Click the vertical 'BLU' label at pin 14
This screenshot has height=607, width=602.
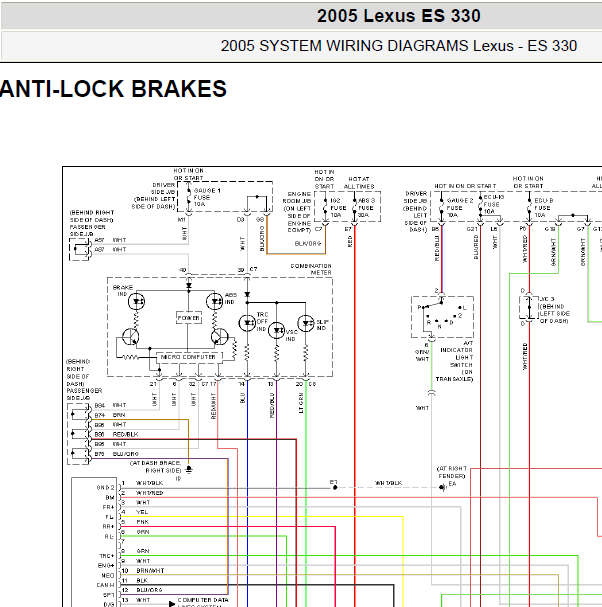(x=242, y=398)
